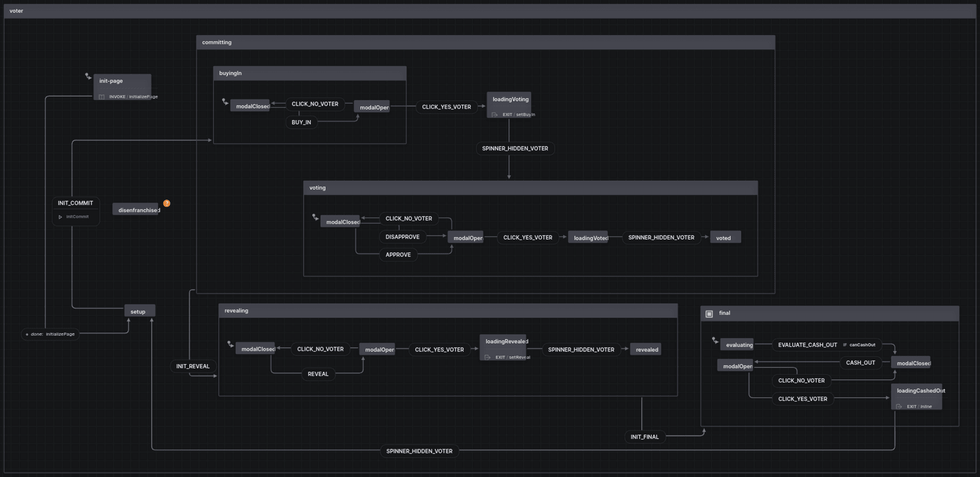Click the INIT_COMMIT event label
Image resolution: width=980 pixels, height=477 pixels.
tap(76, 203)
